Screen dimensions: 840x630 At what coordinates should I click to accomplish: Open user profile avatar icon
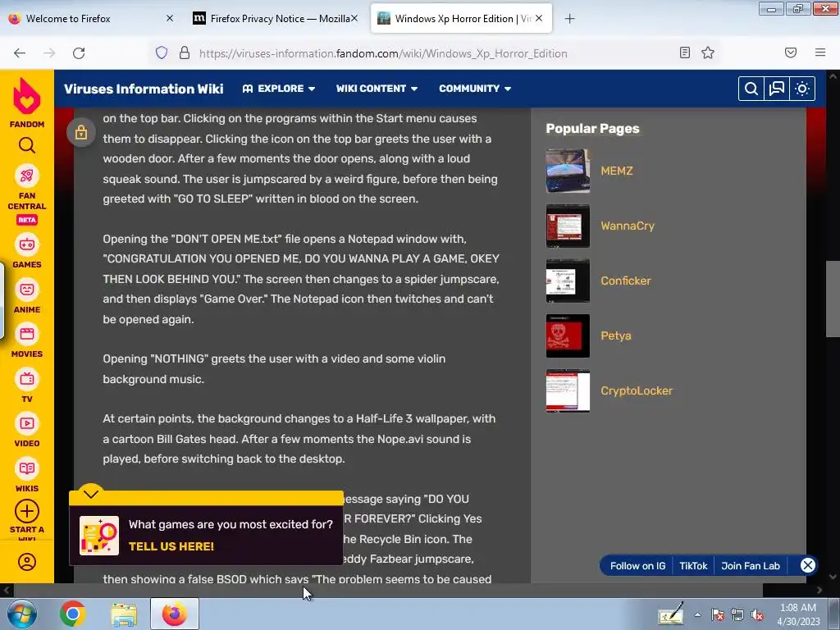[x=27, y=561]
